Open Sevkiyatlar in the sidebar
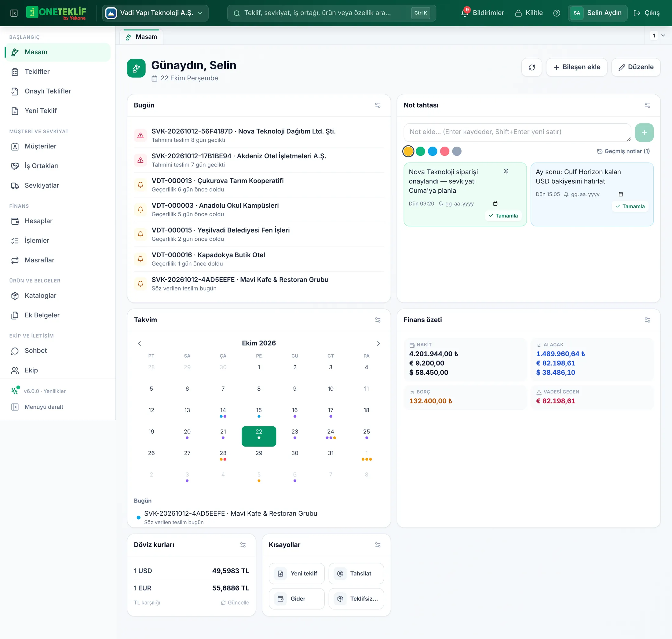Image resolution: width=672 pixels, height=639 pixels. click(x=57, y=185)
